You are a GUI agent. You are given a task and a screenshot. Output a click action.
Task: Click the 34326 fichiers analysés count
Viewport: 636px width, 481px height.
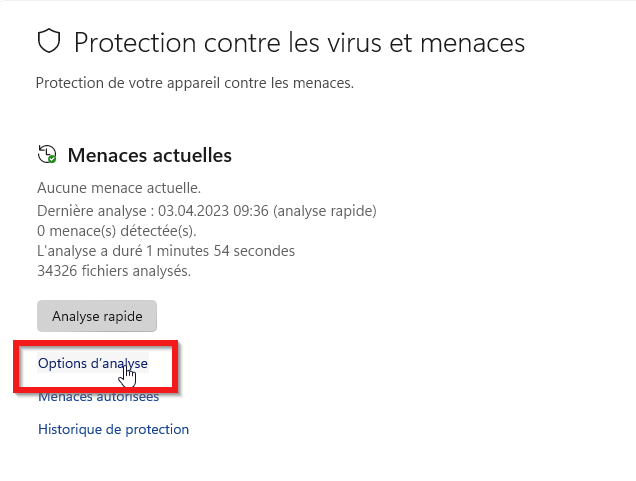(114, 270)
